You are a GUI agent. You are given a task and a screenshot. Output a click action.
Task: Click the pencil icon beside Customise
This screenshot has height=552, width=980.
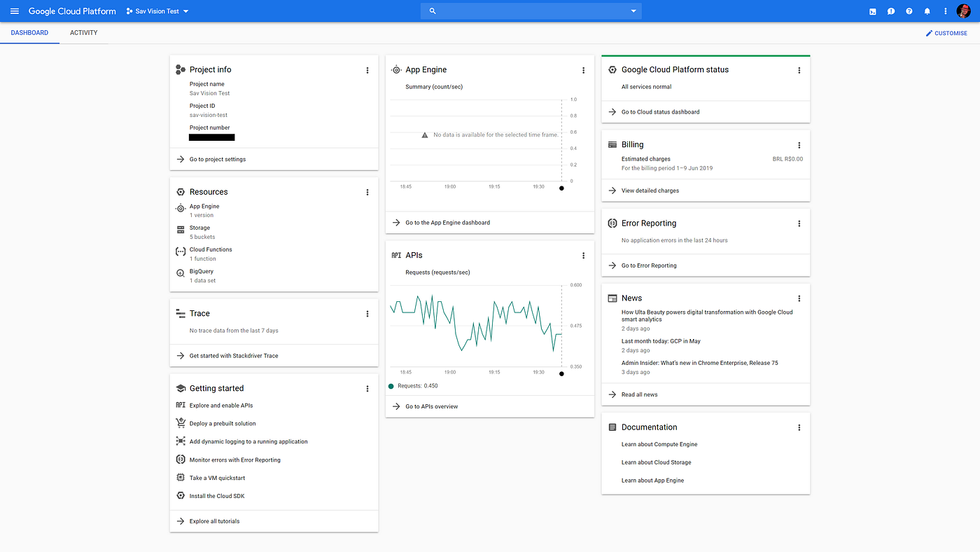tap(930, 33)
